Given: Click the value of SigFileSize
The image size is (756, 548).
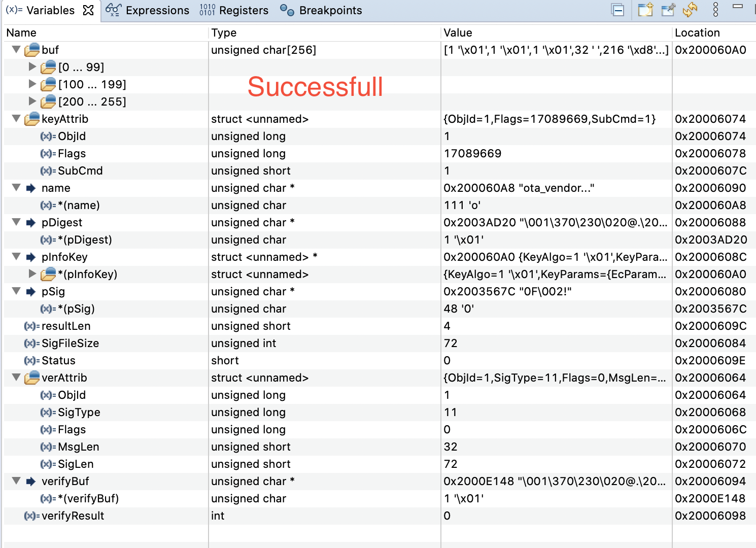Looking at the screenshot, I should click(451, 343).
